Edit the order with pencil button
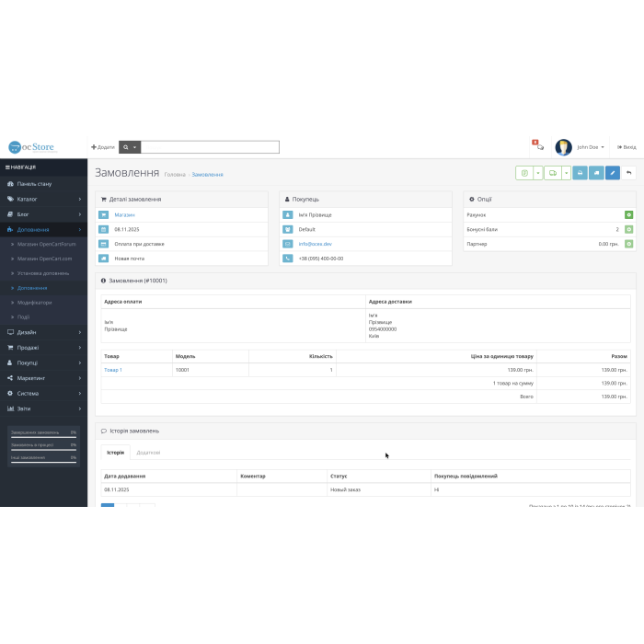Screen dimensions: 644x644 [613, 173]
